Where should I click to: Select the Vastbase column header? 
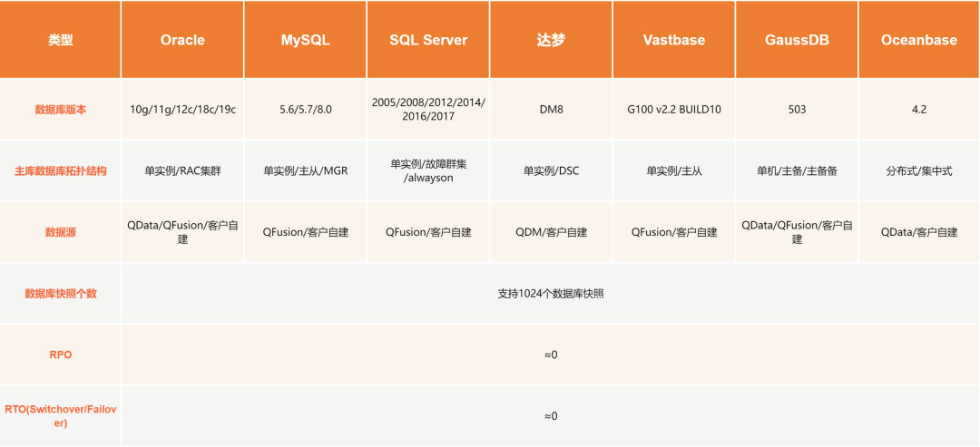click(x=673, y=40)
